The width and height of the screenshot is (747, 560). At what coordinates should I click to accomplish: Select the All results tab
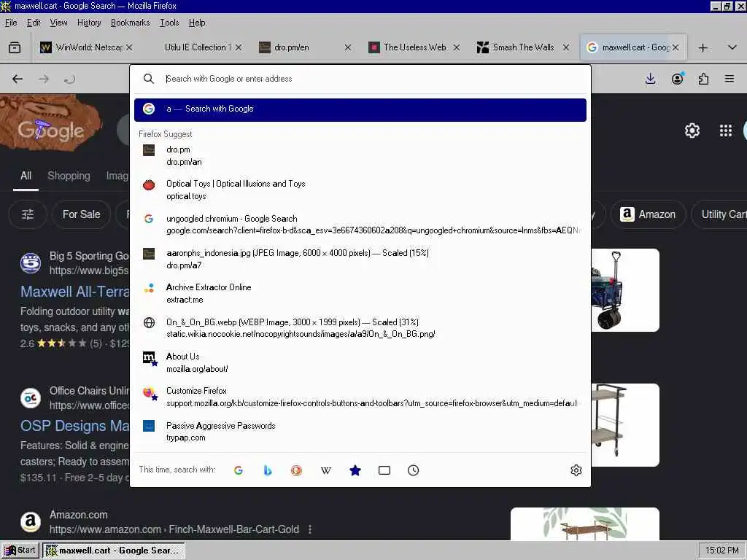pyautogui.click(x=26, y=176)
